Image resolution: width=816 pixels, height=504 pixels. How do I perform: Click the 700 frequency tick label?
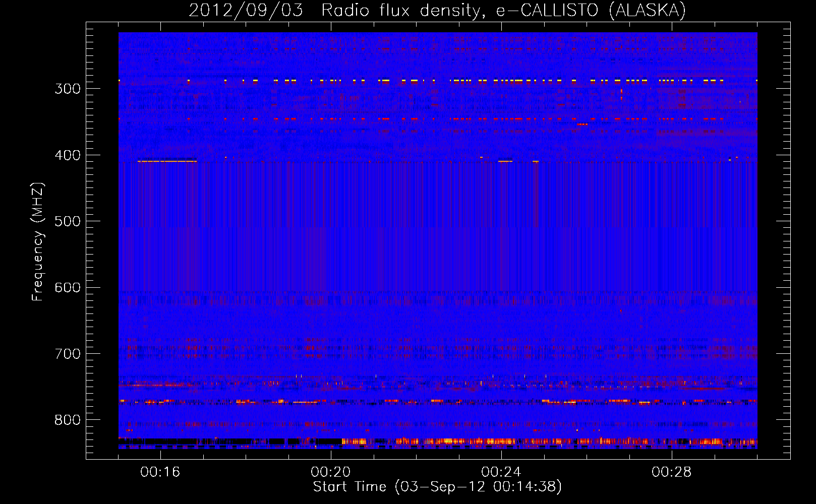pos(68,354)
